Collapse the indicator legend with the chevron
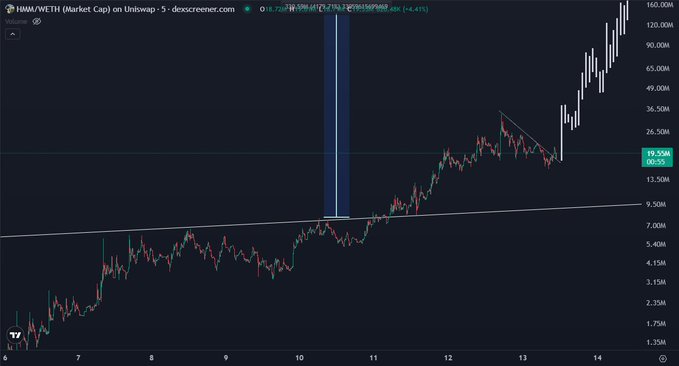Image resolution: width=679 pixels, height=366 pixels. pos(13,34)
